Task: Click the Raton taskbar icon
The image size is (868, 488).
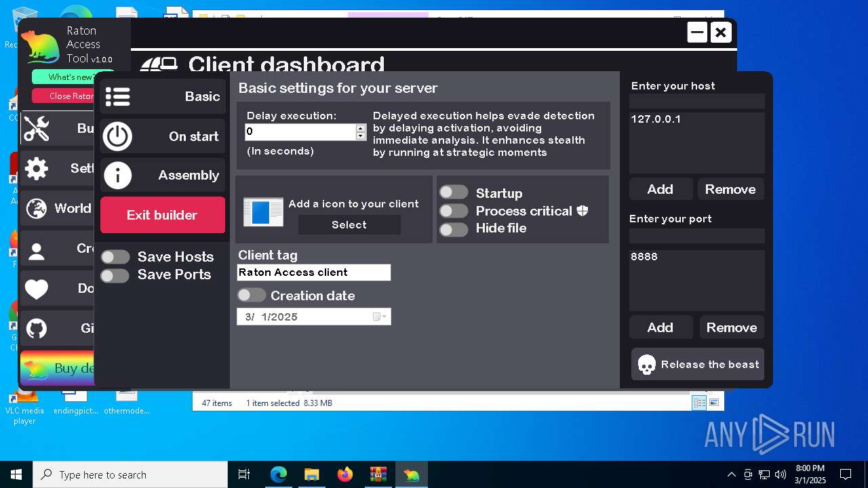Action: click(411, 474)
